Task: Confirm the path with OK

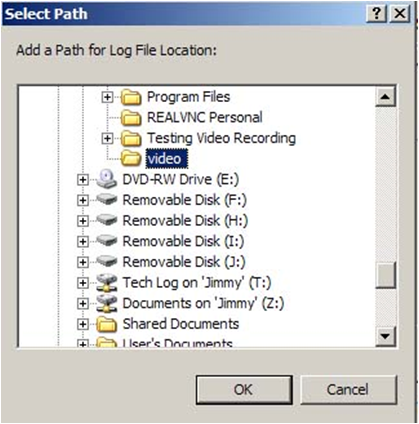Action: (244, 390)
